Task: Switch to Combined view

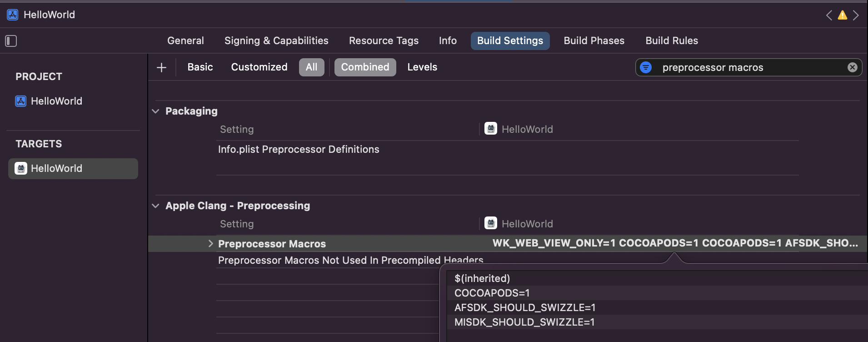Action: 365,67
